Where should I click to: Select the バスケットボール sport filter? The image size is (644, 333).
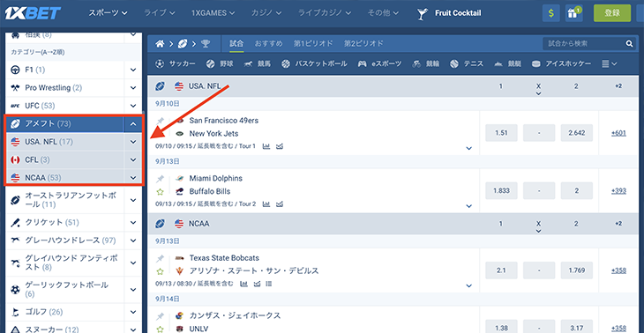314,63
